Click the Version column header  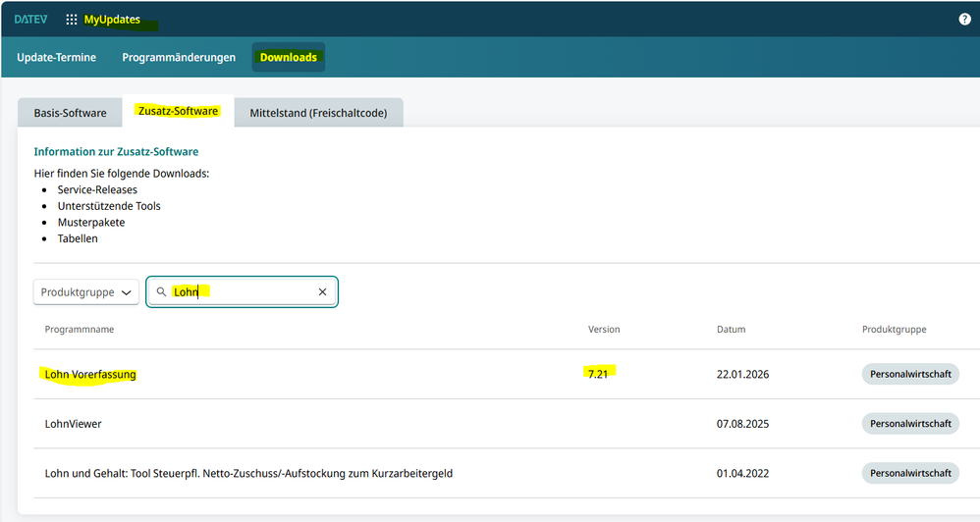pyautogui.click(x=604, y=329)
